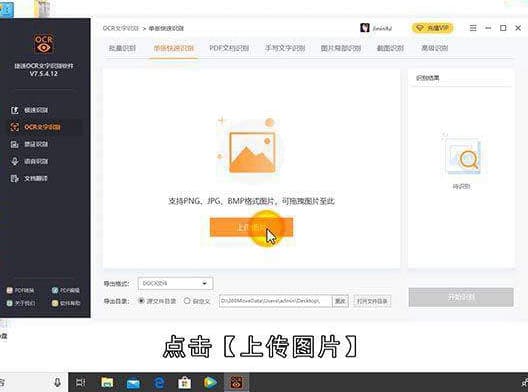Switch to 截图识别 tab
This screenshot has height=392, width=528.
390,48
